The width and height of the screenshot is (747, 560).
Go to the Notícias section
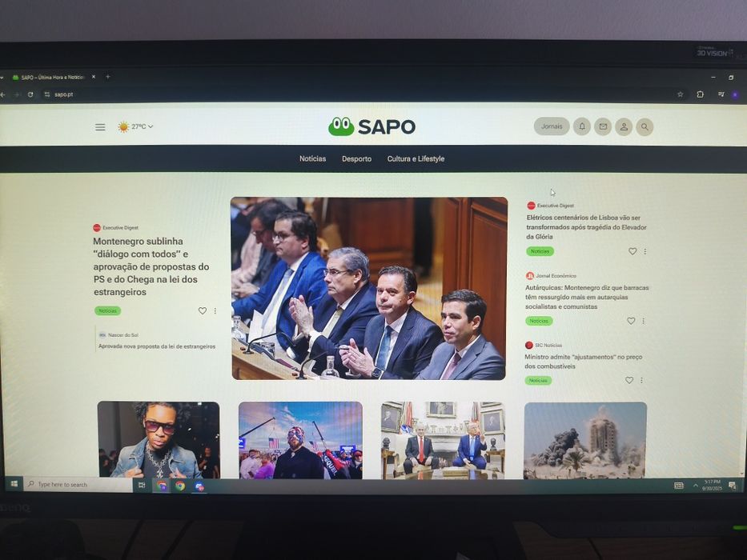coord(312,158)
